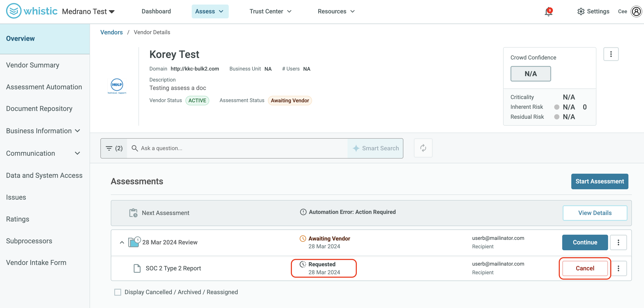Click the domain http://kkc-bulk2.com

[x=195, y=69]
